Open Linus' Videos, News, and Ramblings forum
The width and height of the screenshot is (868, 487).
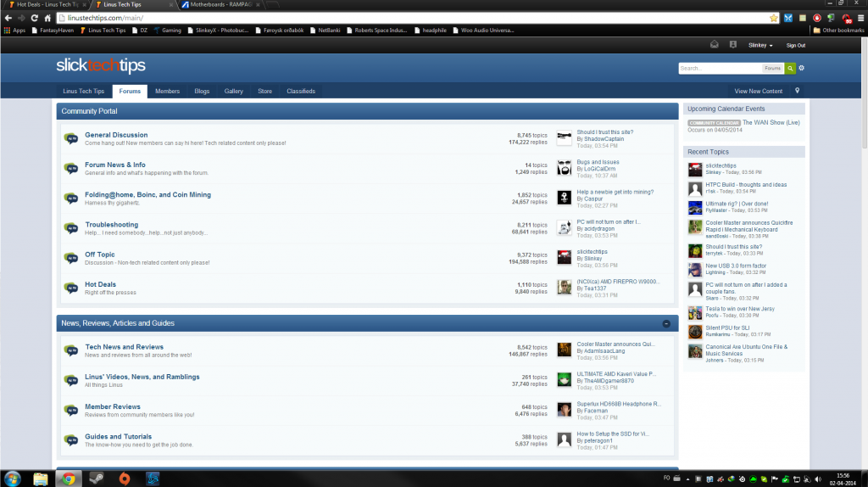[142, 377]
